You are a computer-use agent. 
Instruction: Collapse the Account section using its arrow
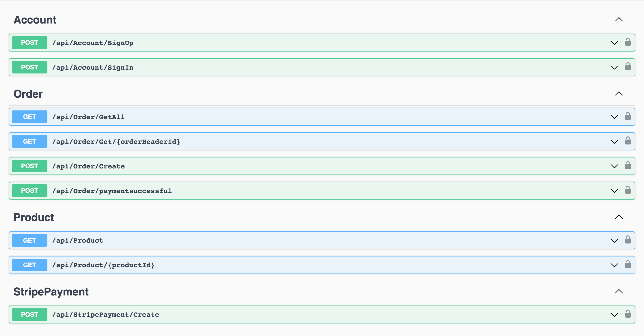coord(619,19)
